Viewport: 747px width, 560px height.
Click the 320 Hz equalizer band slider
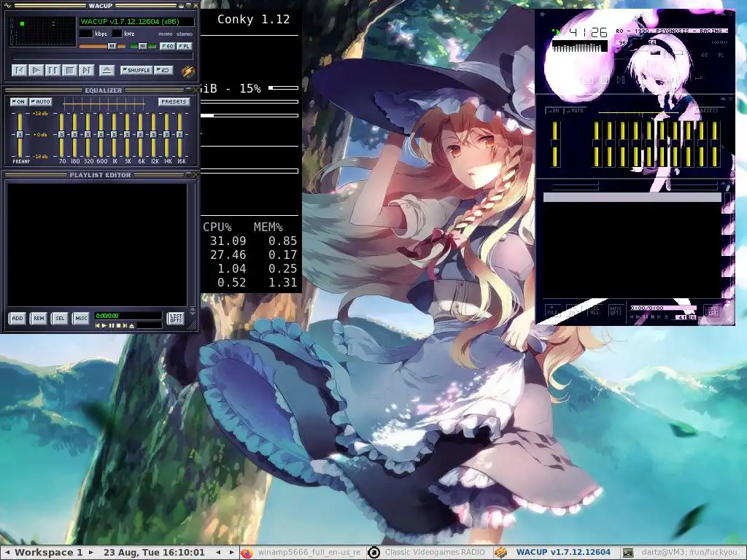pyautogui.click(x=88, y=135)
